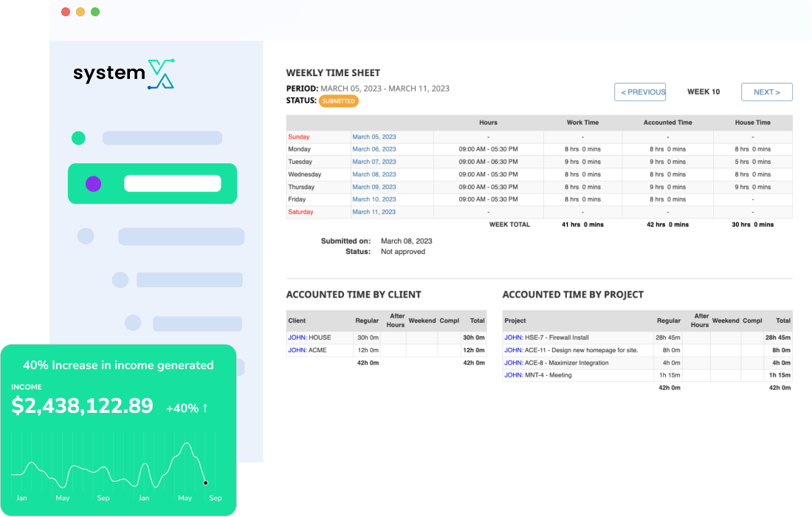Click the House Time column header
This screenshot has height=517, width=812.
(x=752, y=123)
